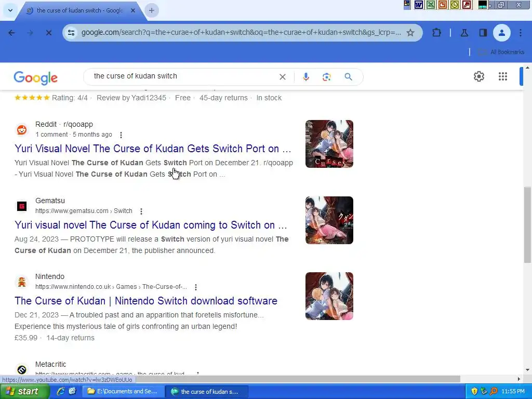Click the Metacritic site favicon
The height and width of the screenshot is (399, 532).
point(22,369)
